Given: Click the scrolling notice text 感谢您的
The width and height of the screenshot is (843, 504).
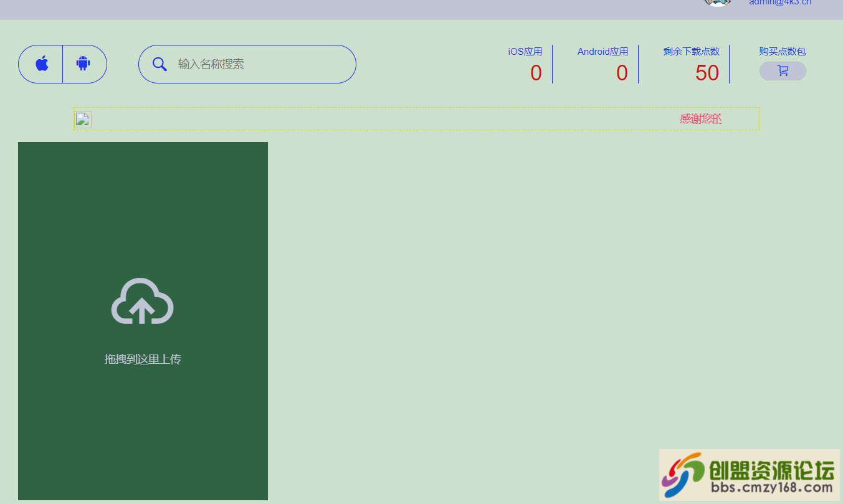Looking at the screenshot, I should tap(701, 119).
